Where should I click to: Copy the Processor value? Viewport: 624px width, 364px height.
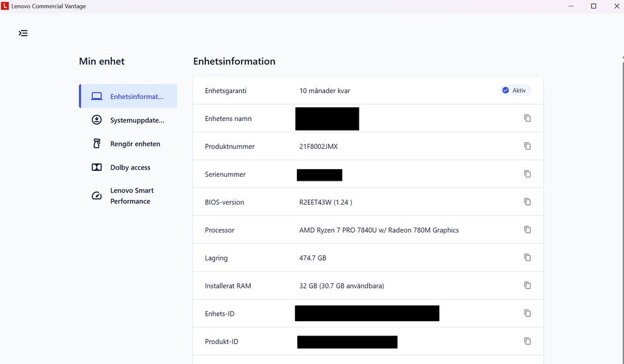(527, 229)
